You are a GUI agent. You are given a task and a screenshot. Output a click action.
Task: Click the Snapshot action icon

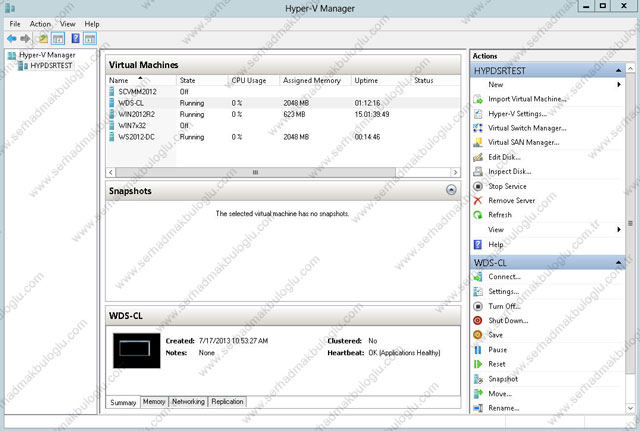[x=478, y=379]
